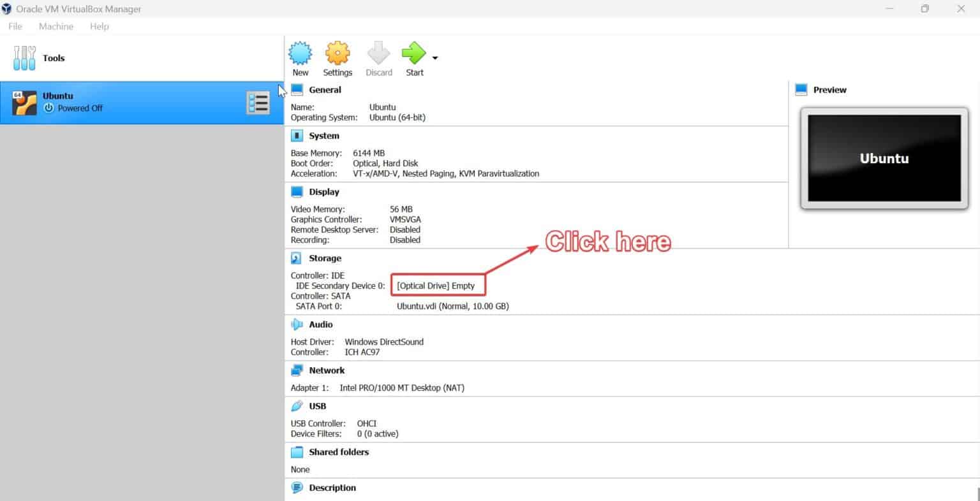Open the Start button dropdown arrow
The height and width of the screenshot is (501, 980).
(435, 57)
